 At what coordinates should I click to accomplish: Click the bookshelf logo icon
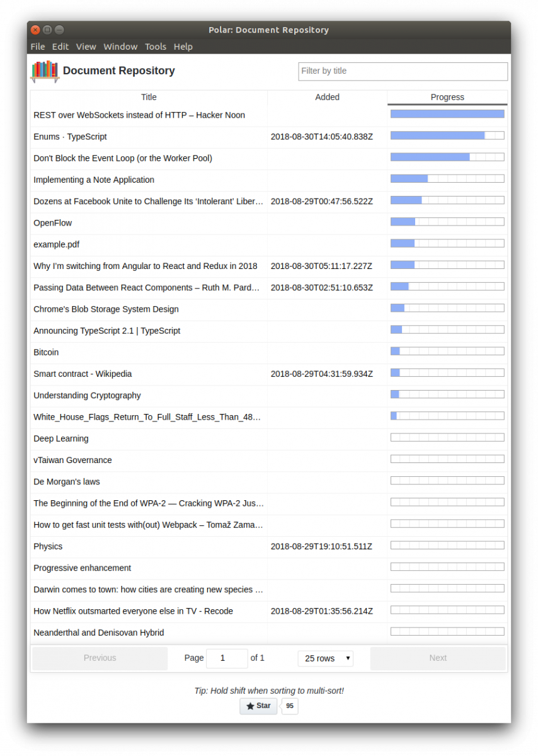point(45,71)
